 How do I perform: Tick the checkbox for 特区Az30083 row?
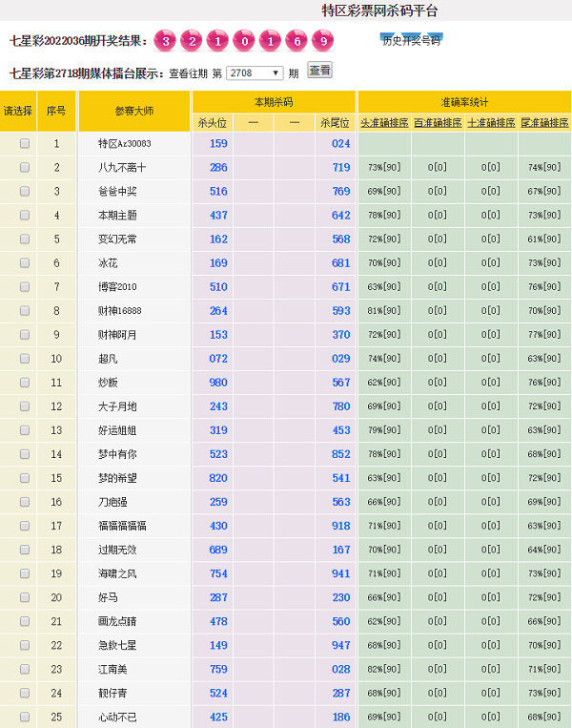(25, 143)
